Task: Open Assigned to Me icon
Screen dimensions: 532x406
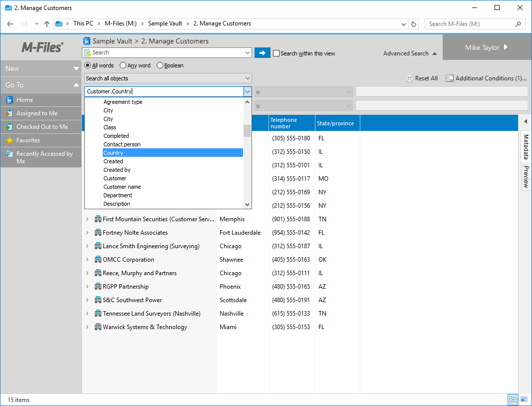Action: pyautogui.click(x=9, y=113)
